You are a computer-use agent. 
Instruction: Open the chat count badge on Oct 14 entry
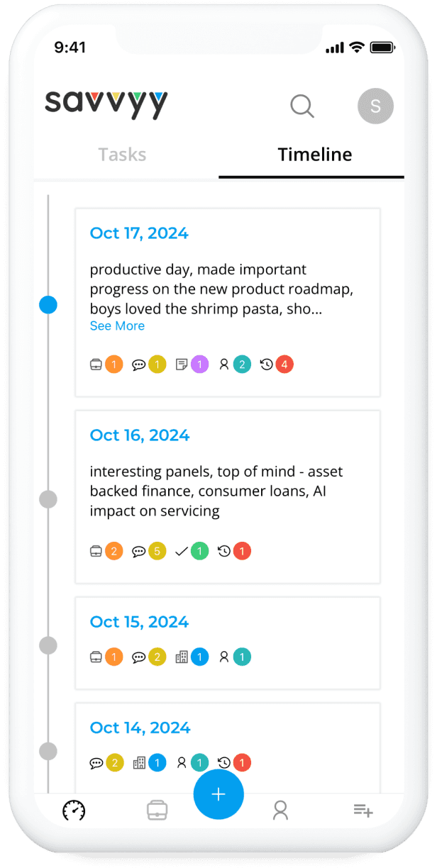[x=114, y=762]
